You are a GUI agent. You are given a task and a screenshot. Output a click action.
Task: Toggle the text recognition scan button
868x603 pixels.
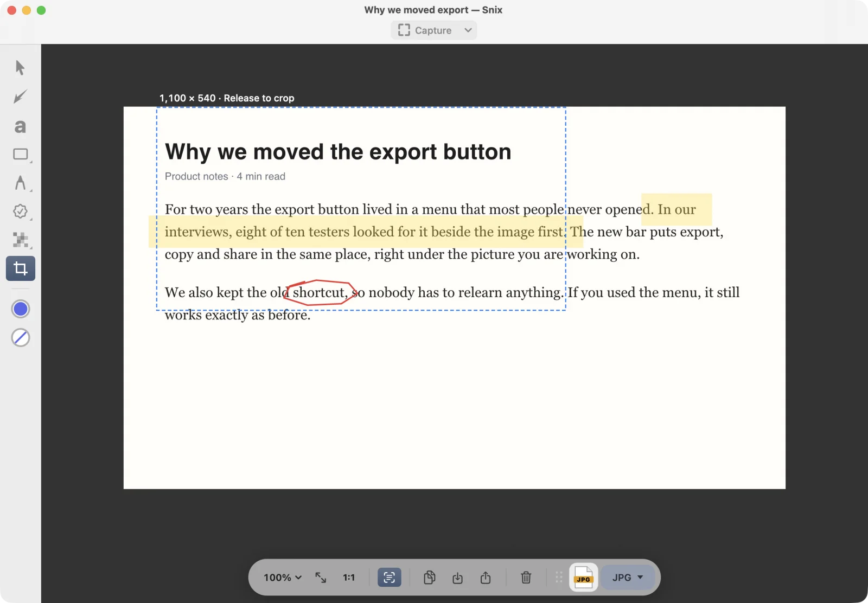click(390, 578)
